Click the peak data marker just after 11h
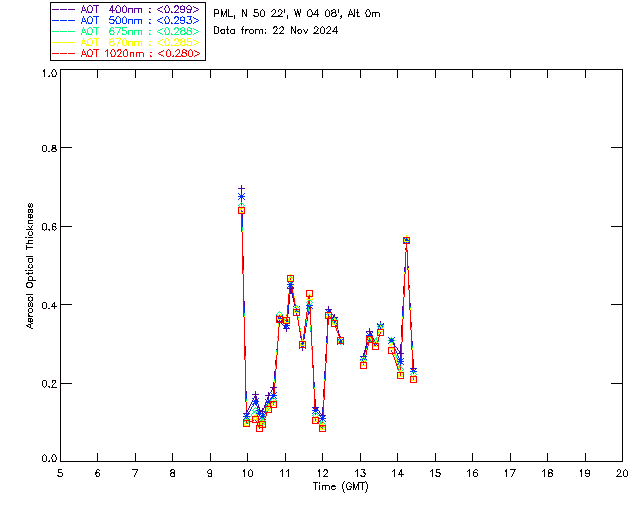640x512 pixels. [x=290, y=278]
